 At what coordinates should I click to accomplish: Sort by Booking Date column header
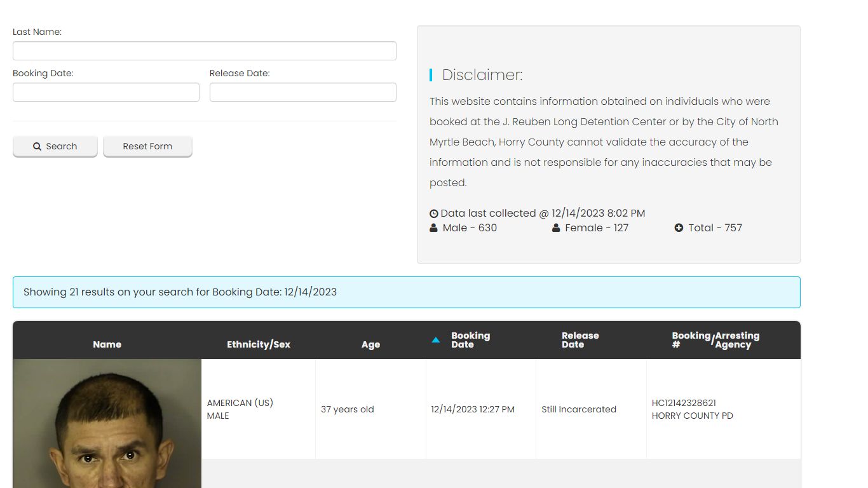pos(471,340)
